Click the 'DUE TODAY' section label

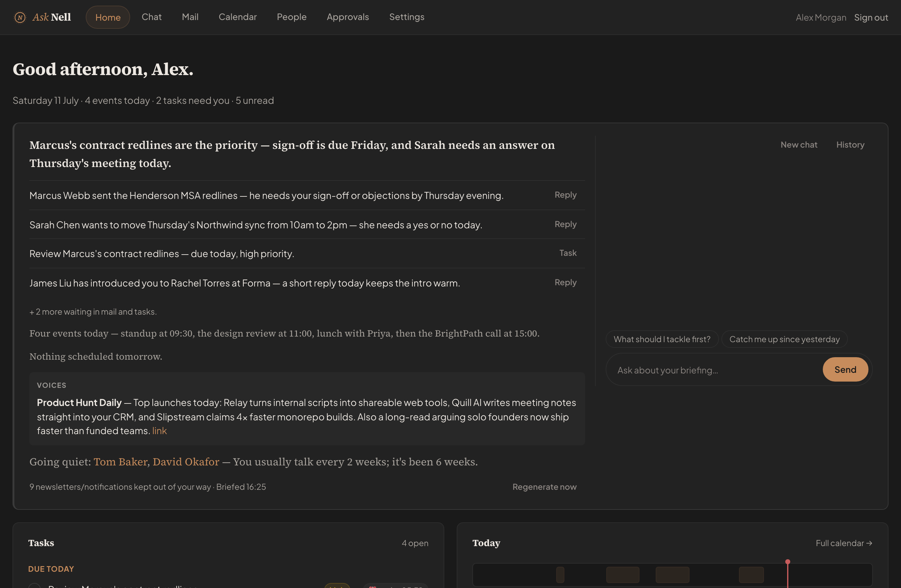point(51,569)
